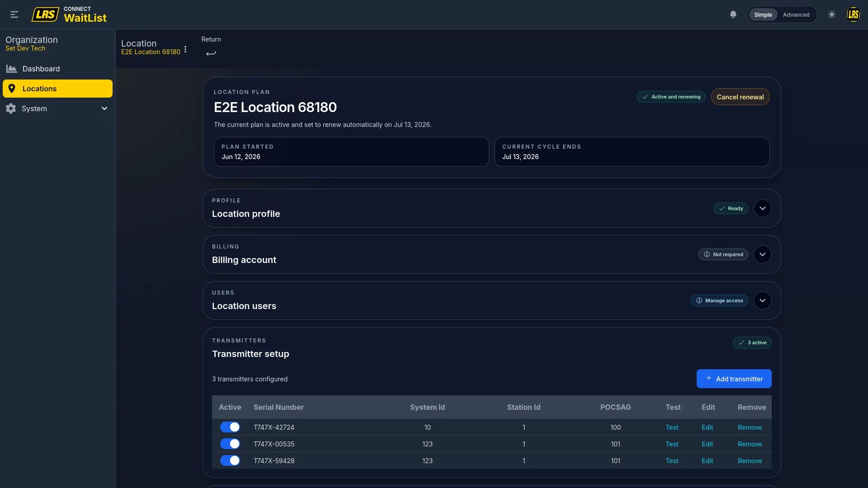Remove transmitter T747X-59428
Viewport: 868px width, 488px height.
click(x=750, y=460)
